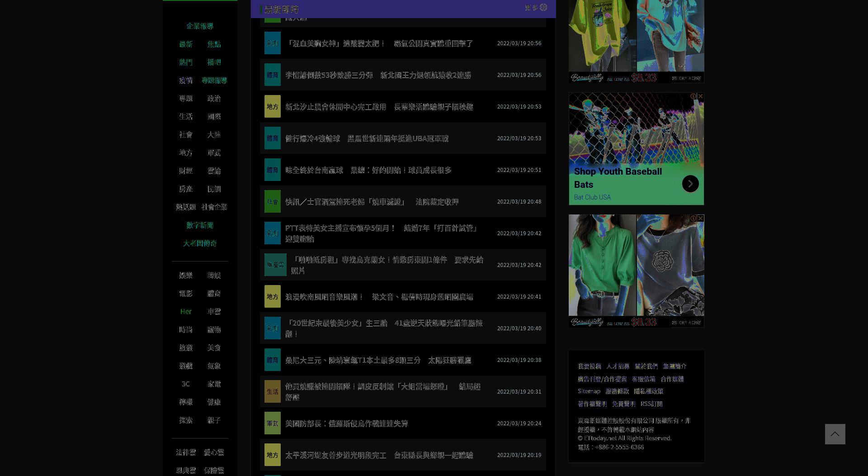
Task: Open 熱門 news category in sidebar
Action: coord(186,62)
